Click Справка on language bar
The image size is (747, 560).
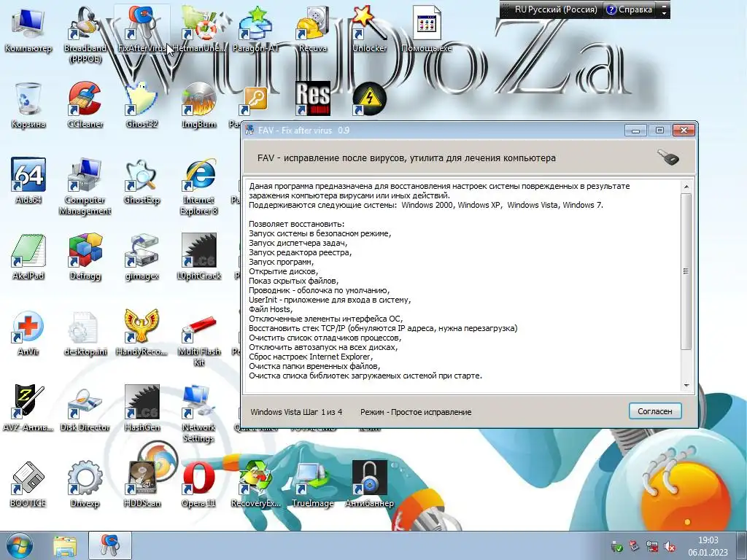(x=630, y=9)
